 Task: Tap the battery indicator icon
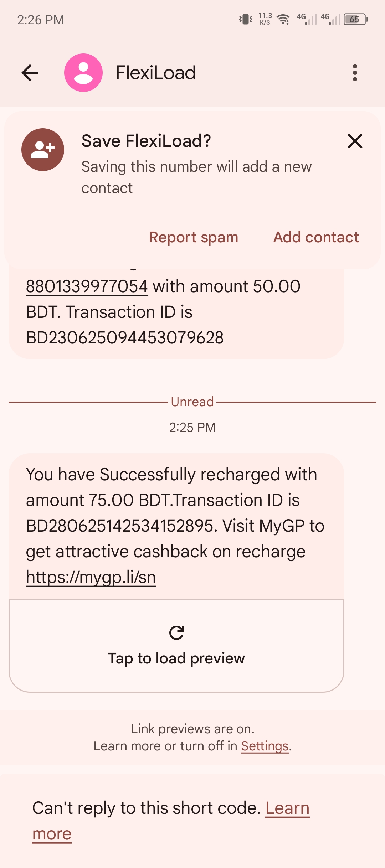355,19
